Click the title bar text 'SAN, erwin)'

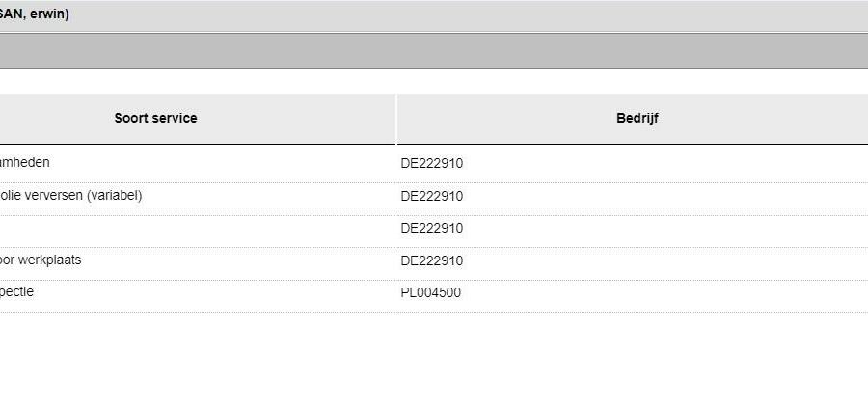tap(35, 15)
